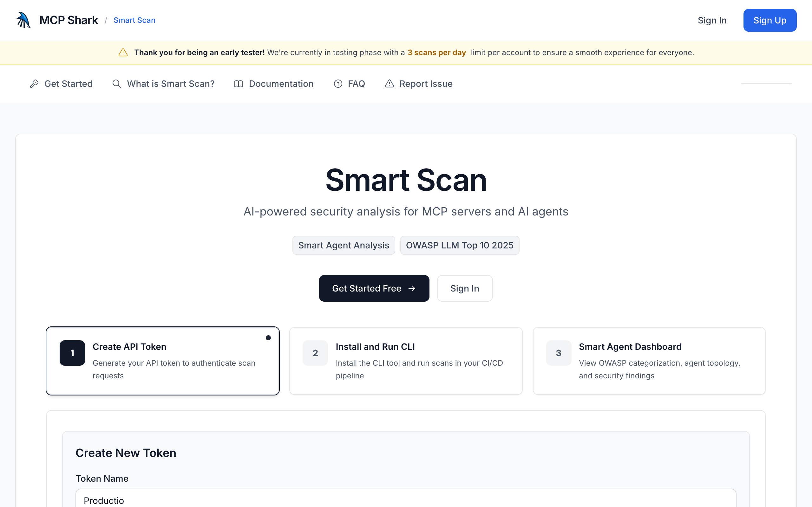Click the Smart Scan breadcrumb link
This screenshot has height=507, width=812.
pos(134,20)
